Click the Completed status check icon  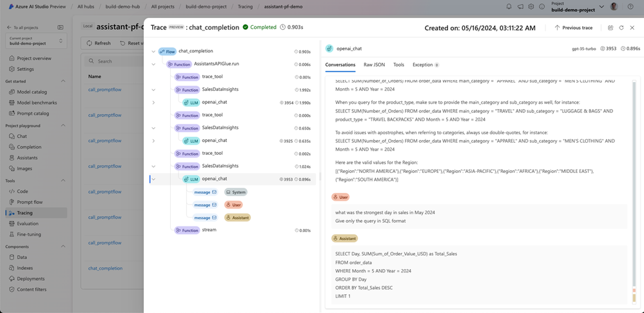(x=245, y=27)
